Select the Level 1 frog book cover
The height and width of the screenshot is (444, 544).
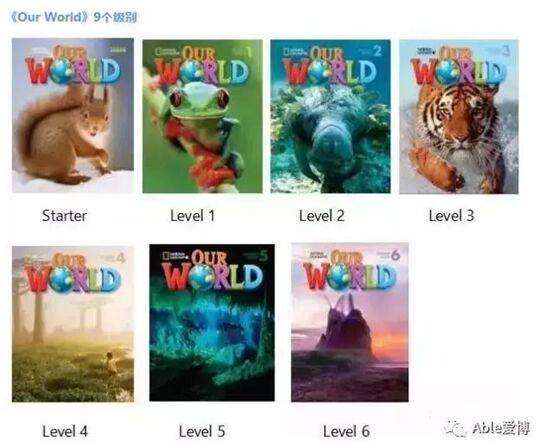pyautogui.click(x=203, y=116)
